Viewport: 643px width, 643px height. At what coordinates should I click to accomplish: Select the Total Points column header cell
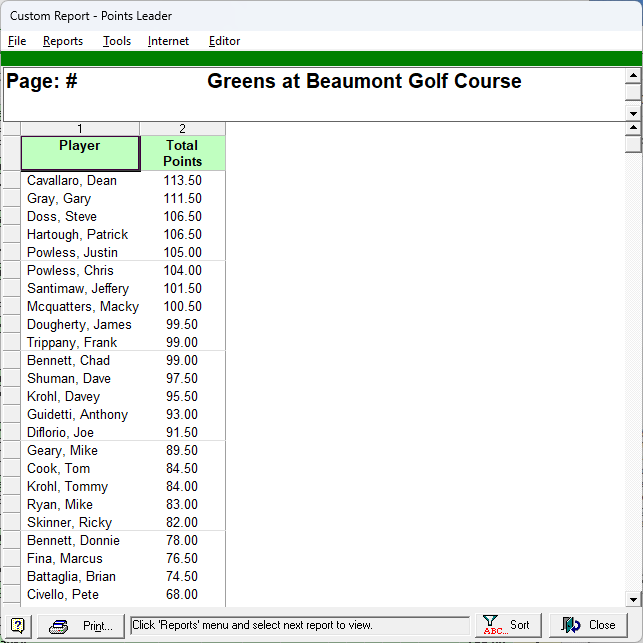(182, 153)
